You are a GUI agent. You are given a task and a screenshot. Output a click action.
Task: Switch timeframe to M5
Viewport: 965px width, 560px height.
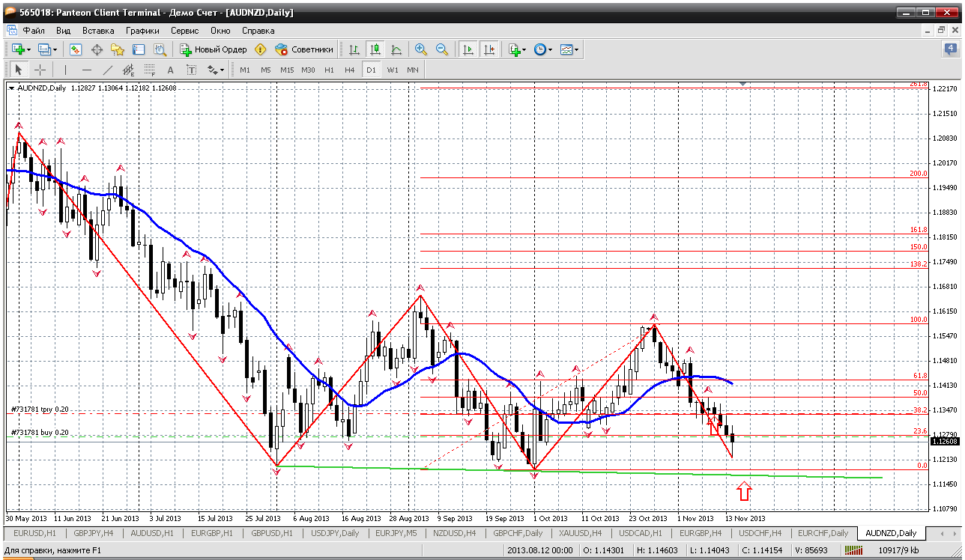tap(266, 70)
